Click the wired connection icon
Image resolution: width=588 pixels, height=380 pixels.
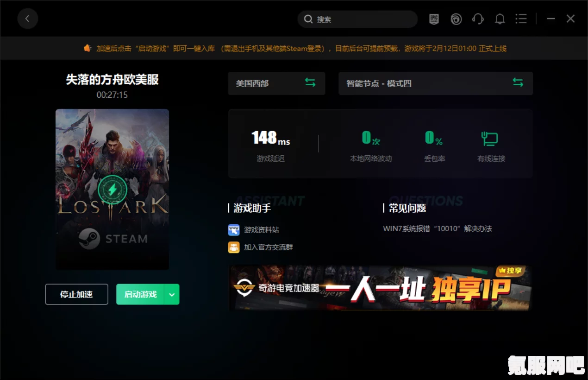click(x=489, y=139)
